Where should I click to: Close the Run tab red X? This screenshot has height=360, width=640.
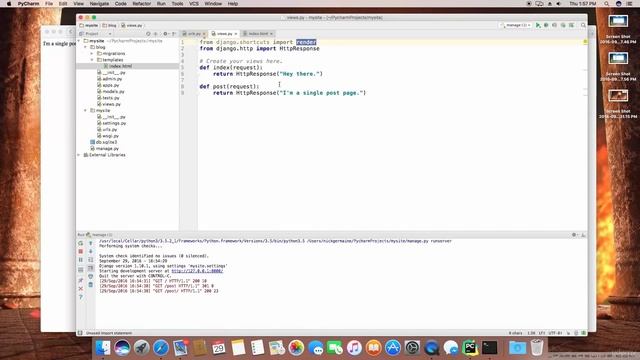coord(81,289)
